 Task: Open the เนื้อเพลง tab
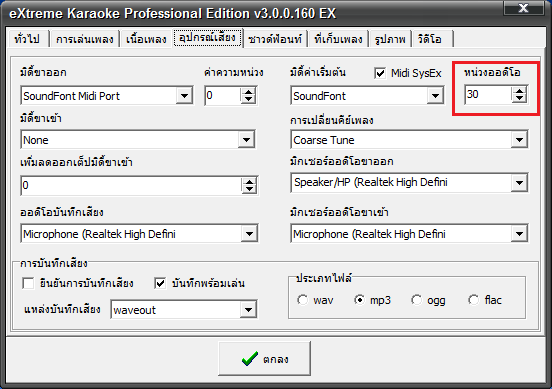click(146, 39)
